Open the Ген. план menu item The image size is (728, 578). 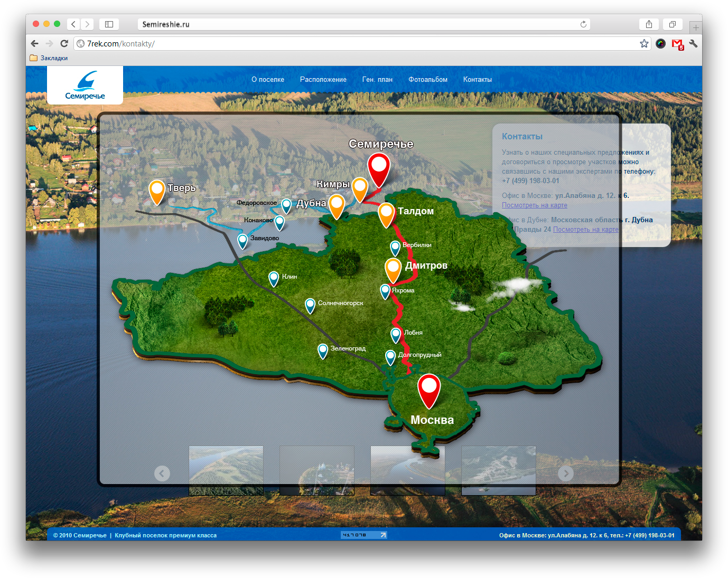[x=377, y=80]
